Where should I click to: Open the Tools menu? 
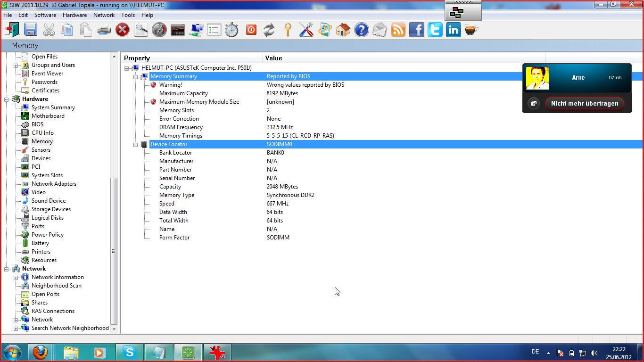pos(128,15)
